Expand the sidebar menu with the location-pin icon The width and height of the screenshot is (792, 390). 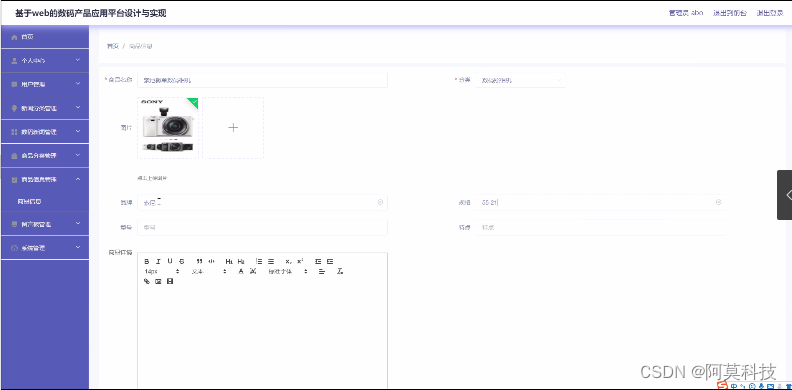pos(44,108)
